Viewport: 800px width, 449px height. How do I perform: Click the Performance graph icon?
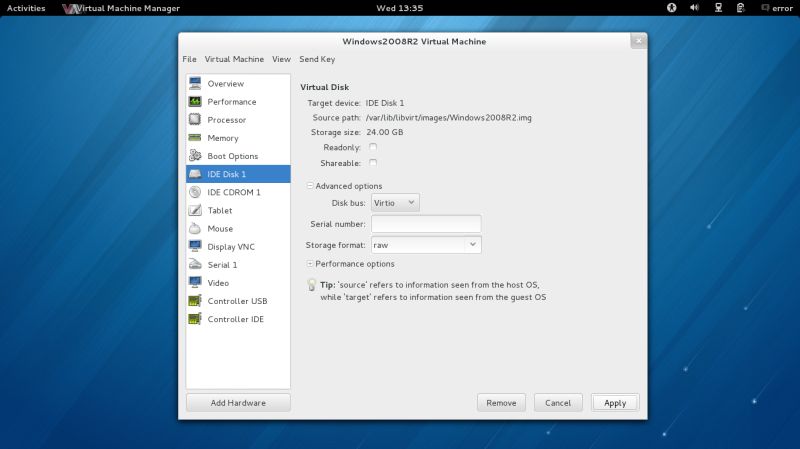coord(195,102)
